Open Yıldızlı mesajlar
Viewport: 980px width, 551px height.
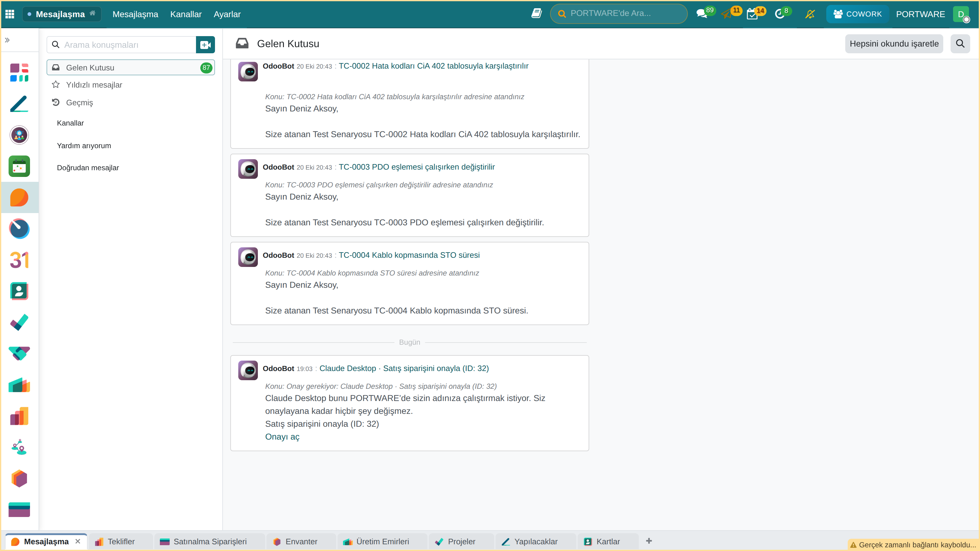click(x=130, y=85)
